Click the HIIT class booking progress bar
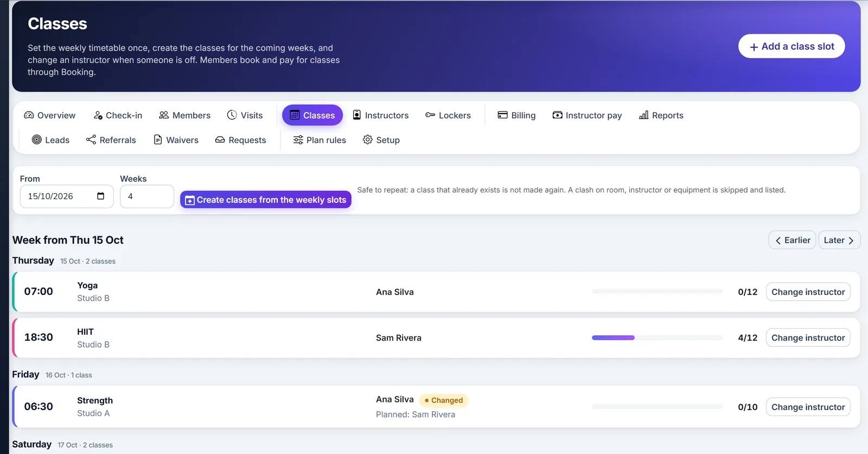This screenshot has width=868, height=454. [657, 337]
